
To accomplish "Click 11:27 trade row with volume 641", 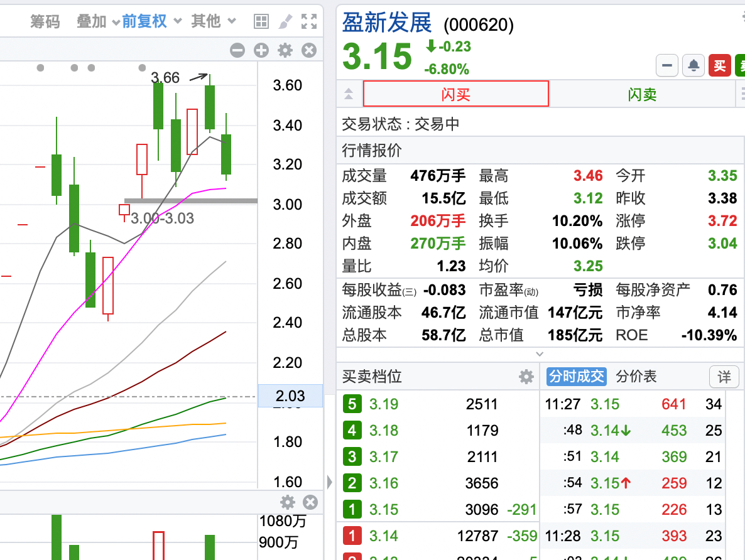I will [x=633, y=404].
